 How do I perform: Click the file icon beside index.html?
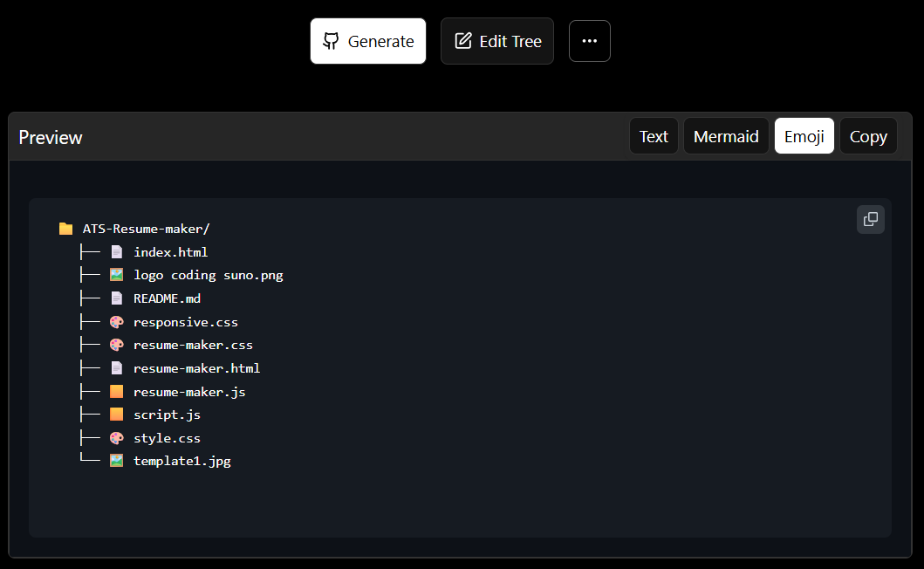(x=117, y=252)
